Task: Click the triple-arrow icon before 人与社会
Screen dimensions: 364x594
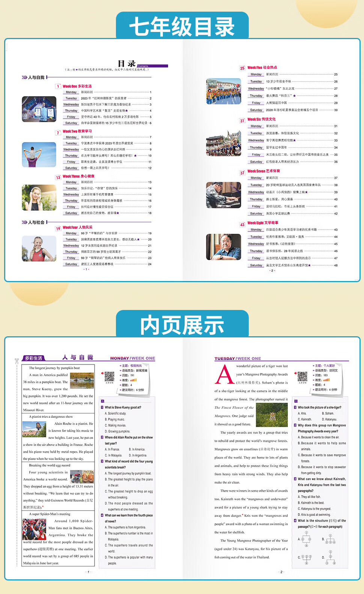Action: point(24,222)
